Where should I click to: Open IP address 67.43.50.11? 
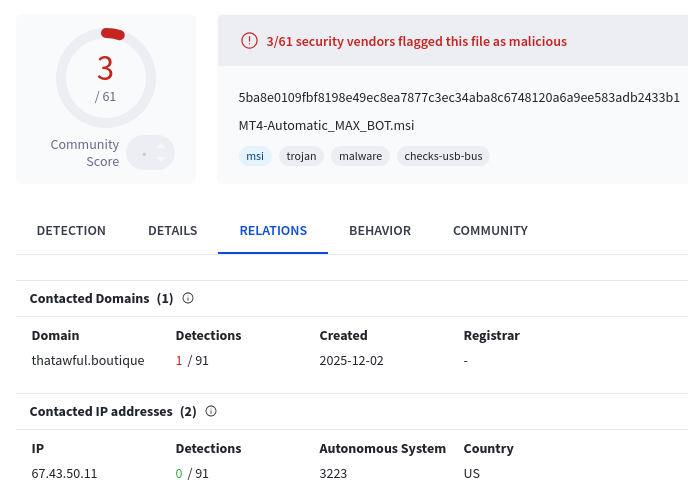pos(64,474)
